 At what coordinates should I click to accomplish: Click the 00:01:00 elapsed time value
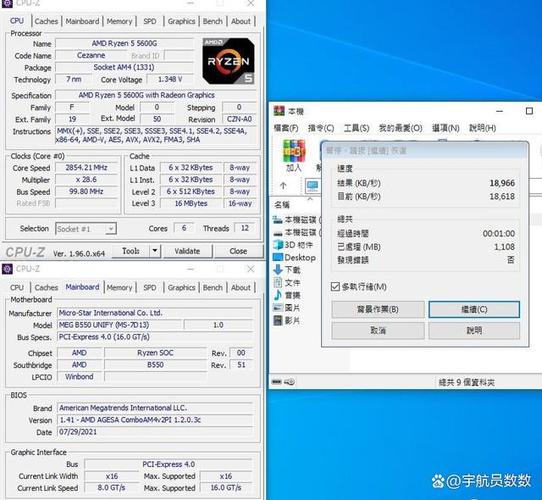pos(498,234)
